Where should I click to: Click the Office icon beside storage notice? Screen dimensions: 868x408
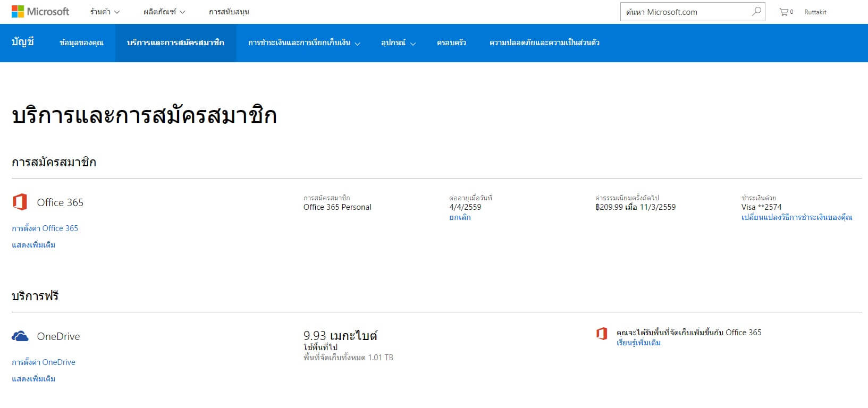point(602,334)
